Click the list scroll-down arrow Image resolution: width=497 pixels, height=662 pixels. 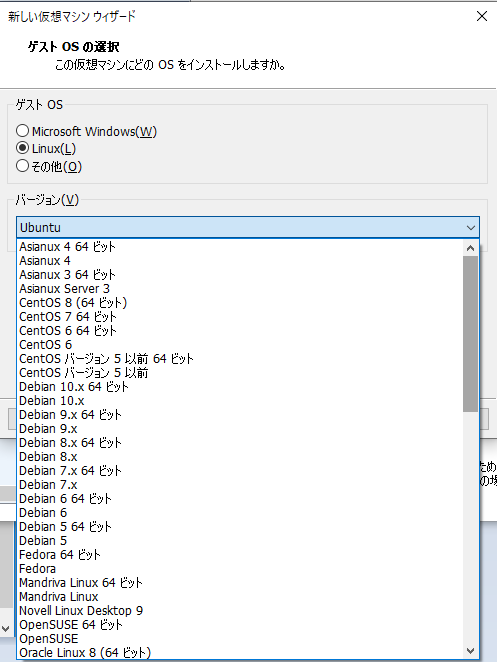[x=470, y=651]
